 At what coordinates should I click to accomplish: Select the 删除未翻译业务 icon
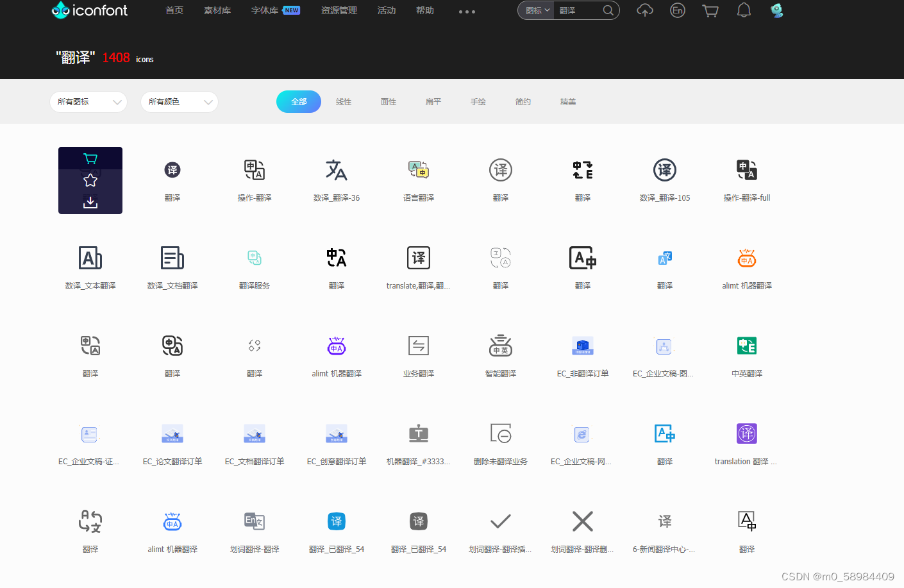(501, 433)
